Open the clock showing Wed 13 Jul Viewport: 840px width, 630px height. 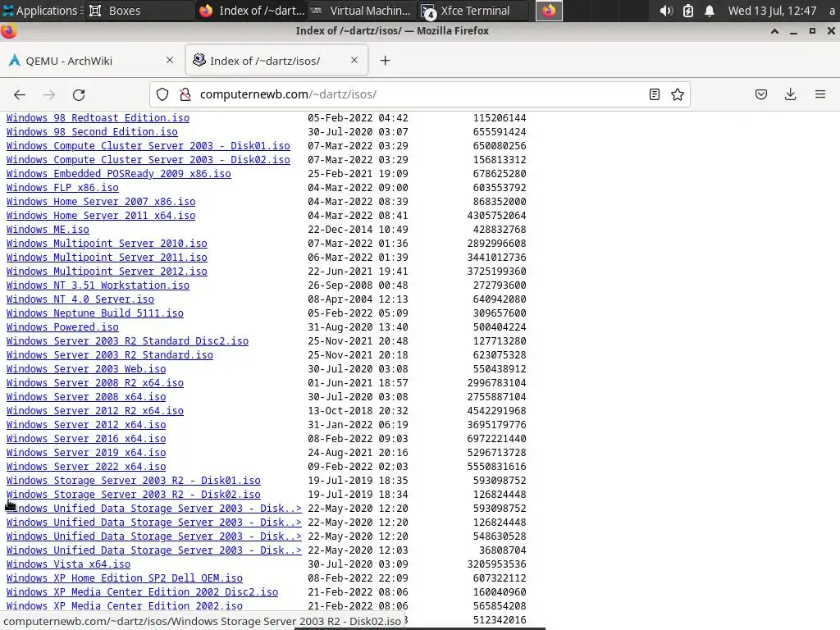[772, 11]
